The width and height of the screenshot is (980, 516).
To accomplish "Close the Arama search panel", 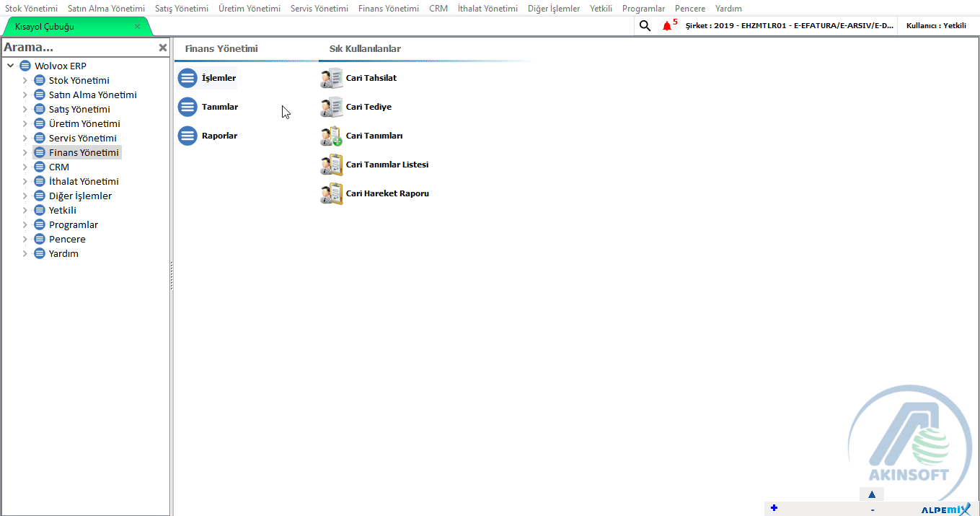I will tap(163, 48).
